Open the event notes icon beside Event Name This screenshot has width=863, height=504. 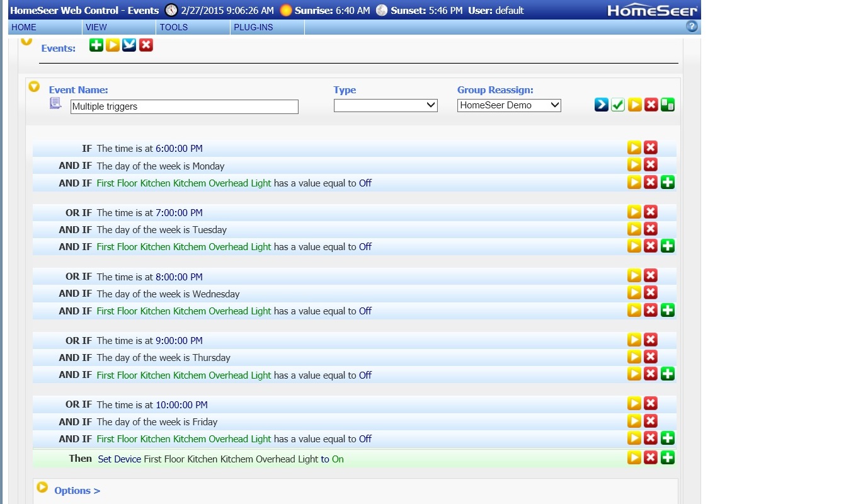pyautogui.click(x=55, y=103)
